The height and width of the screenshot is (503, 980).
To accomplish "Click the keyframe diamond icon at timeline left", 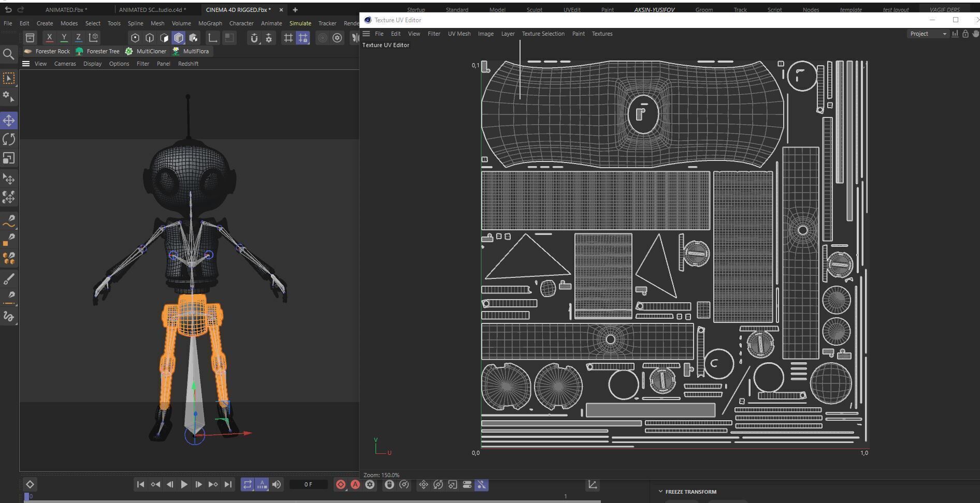I will tap(30, 484).
